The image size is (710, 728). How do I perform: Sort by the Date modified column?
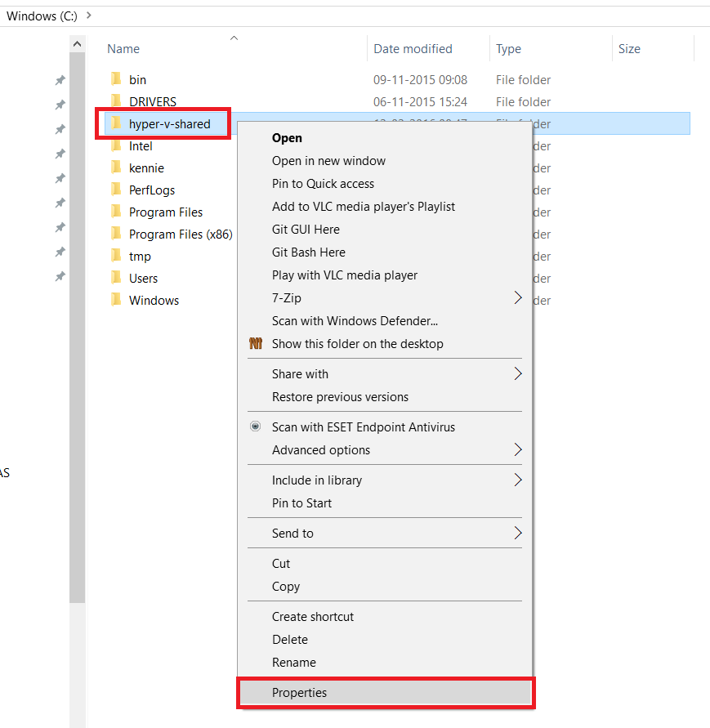tap(413, 49)
